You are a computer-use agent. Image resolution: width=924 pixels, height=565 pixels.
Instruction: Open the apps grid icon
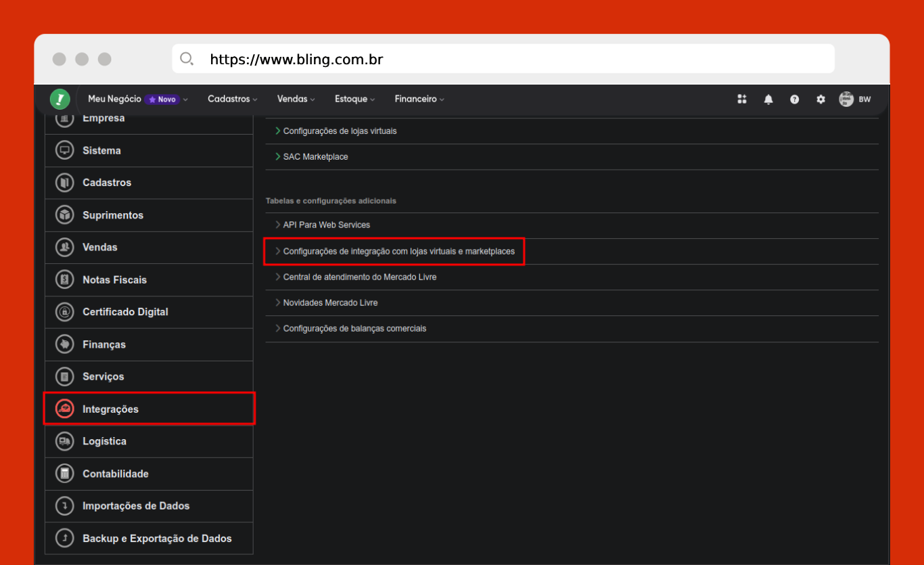pos(742,99)
